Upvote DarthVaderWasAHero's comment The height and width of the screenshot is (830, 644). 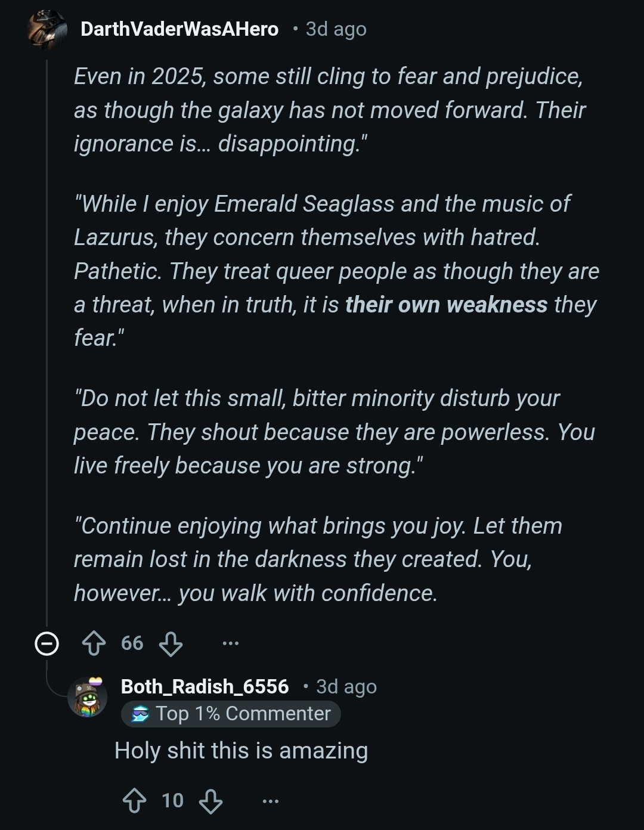click(94, 643)
